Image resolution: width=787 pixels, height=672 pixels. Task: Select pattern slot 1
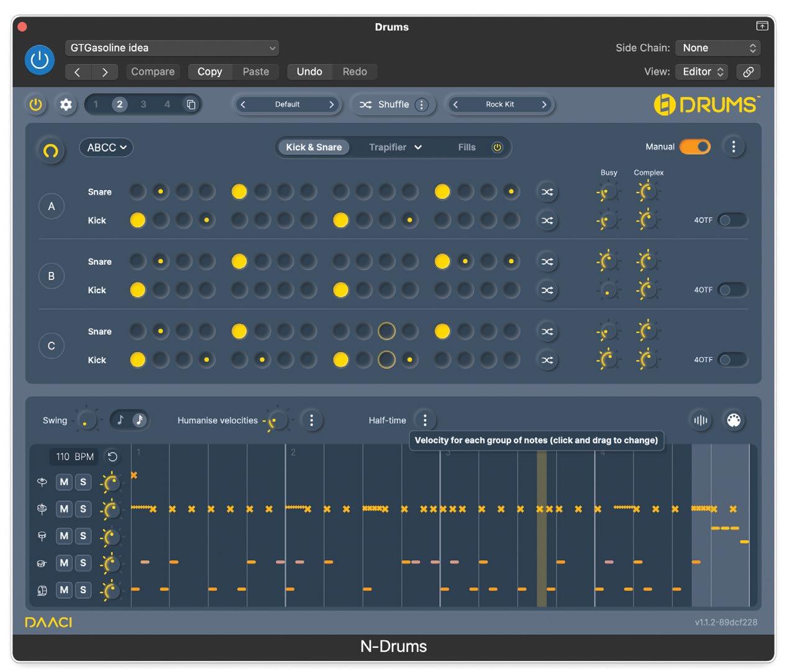pos(96,104)
